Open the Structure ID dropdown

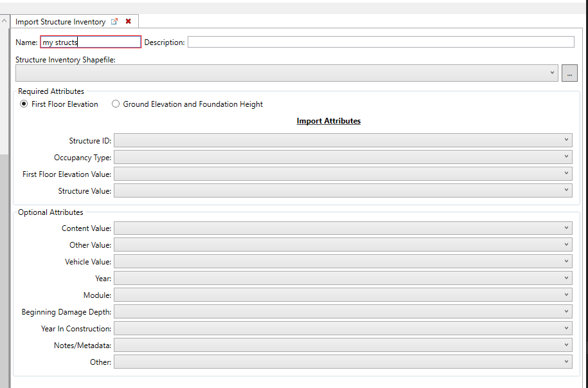pos(566,140)
